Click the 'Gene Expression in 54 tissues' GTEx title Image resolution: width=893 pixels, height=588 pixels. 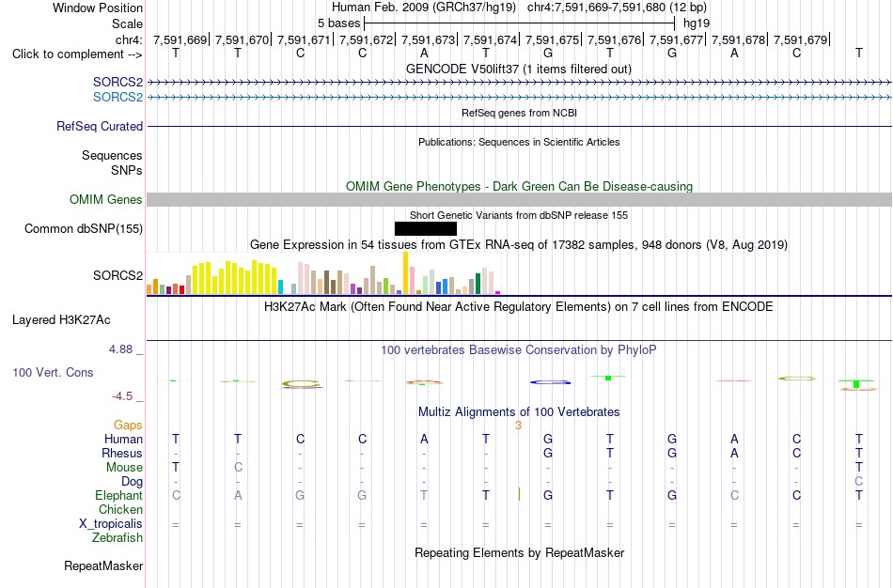coord(519,245)
